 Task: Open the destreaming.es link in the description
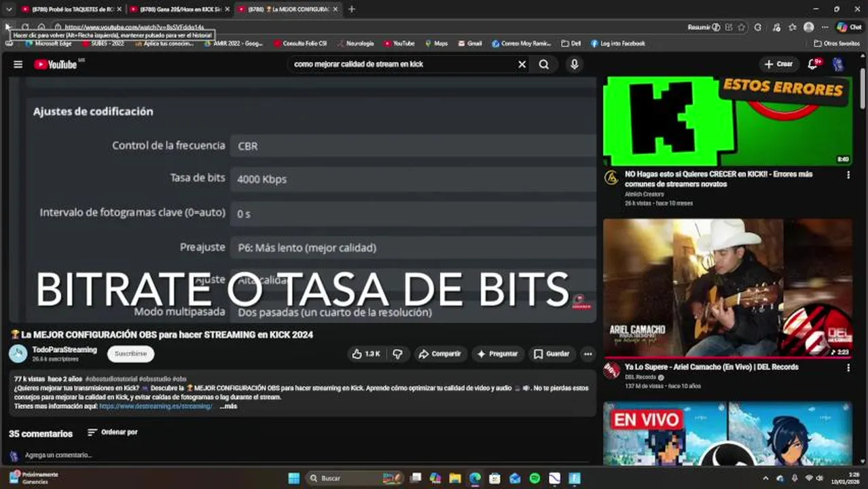tap(156, 406)
